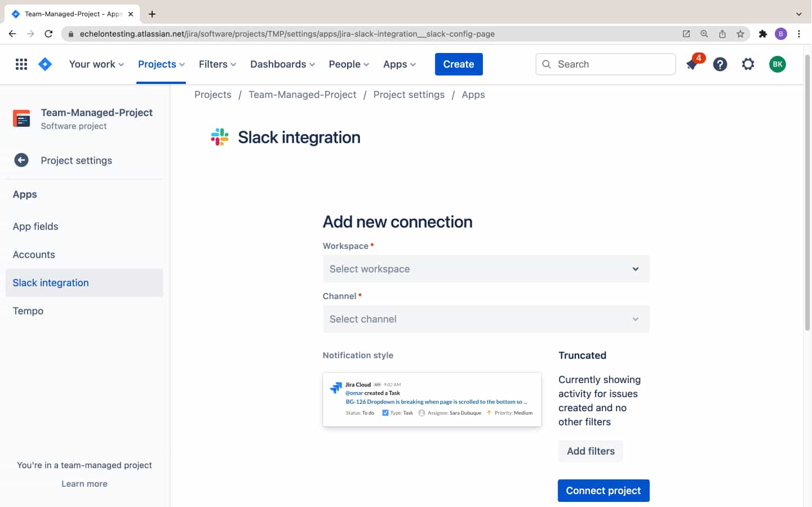Click the Connect project button
Screen dimensions: 812x507
tap(604, 490)
